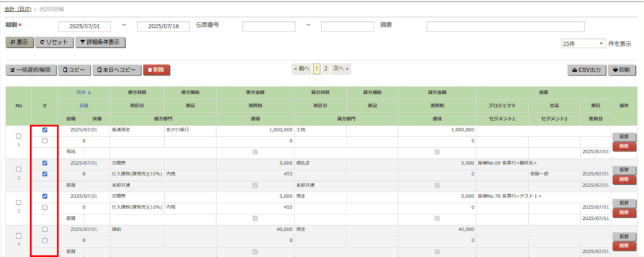Click the プロジェクト column header

pos(502,106)
